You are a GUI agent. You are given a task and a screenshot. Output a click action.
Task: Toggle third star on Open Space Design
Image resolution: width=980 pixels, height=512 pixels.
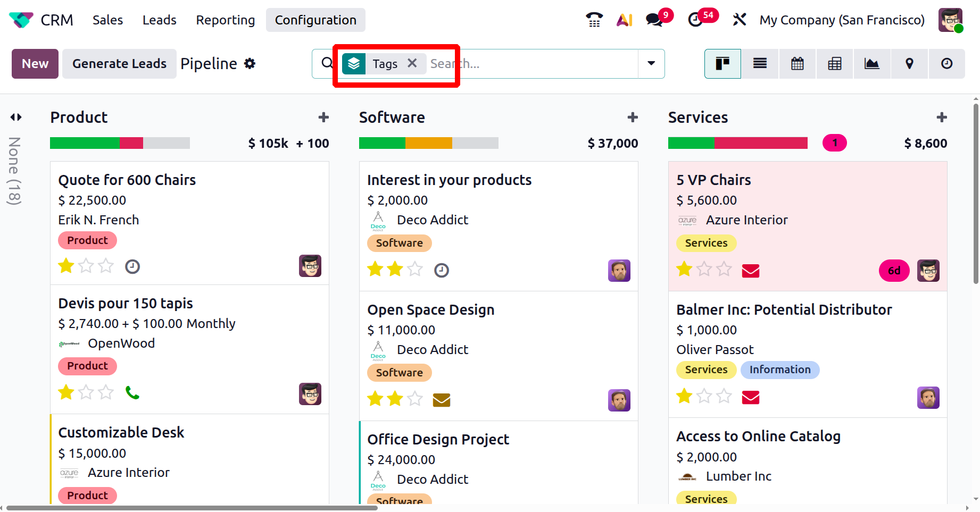click(415, 399)
